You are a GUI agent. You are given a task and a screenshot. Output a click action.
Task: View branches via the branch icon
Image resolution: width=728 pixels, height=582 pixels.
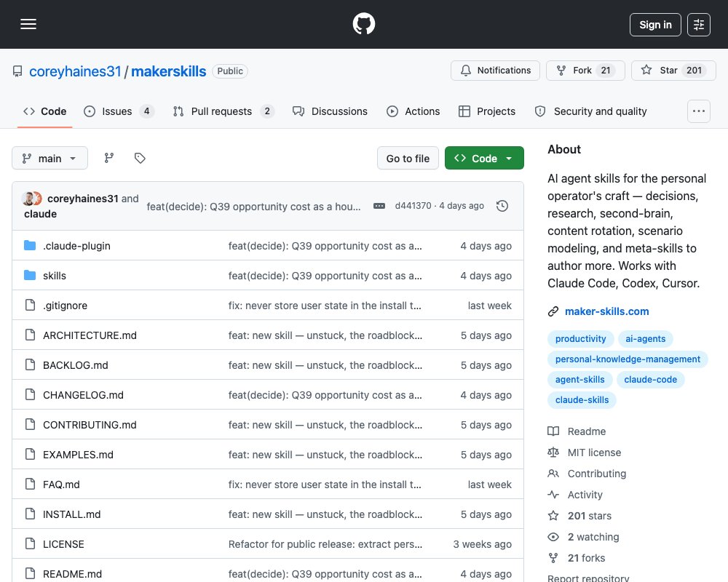(x=108, y=159)
